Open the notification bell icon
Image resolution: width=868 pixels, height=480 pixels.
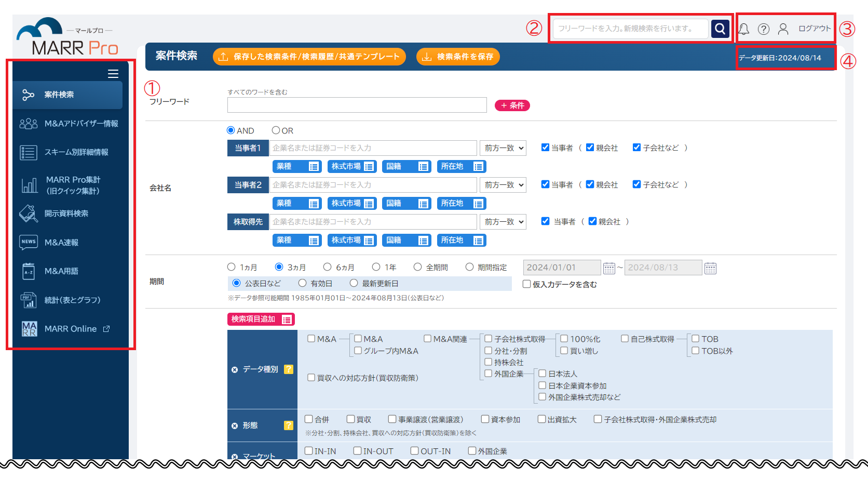[743, 29]
